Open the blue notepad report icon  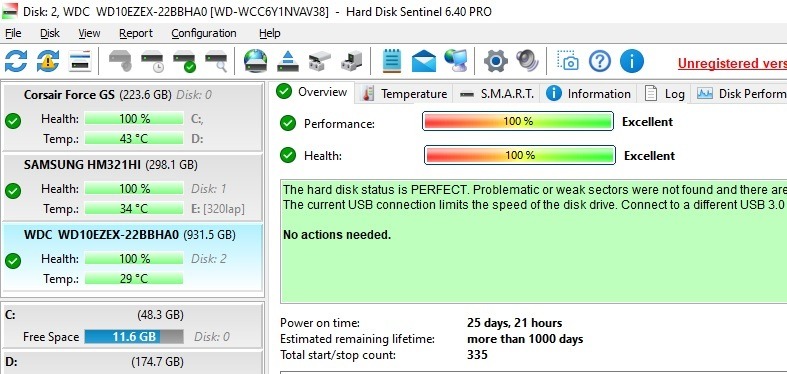[391, 61]
